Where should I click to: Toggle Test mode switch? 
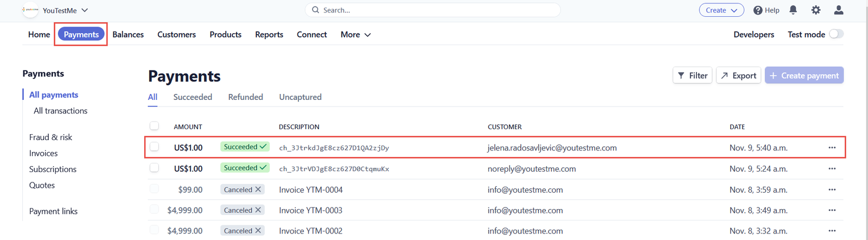pos(836,34)
